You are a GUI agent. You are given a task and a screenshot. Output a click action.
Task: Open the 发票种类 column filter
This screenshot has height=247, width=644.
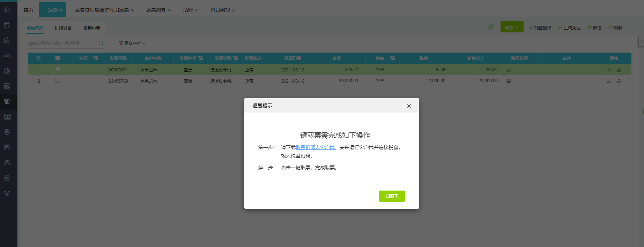click(x=201, y=58)
